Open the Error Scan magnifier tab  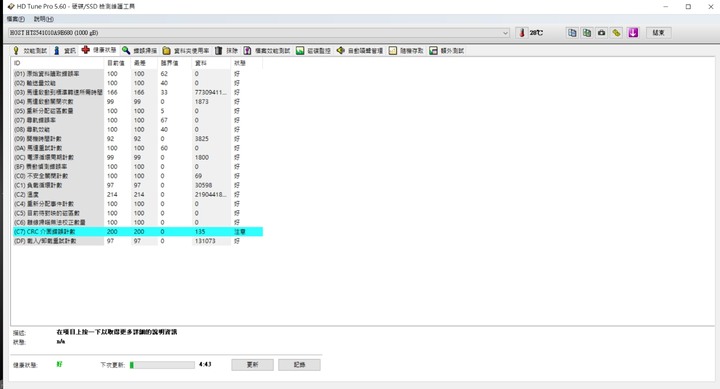click(139, 51)
